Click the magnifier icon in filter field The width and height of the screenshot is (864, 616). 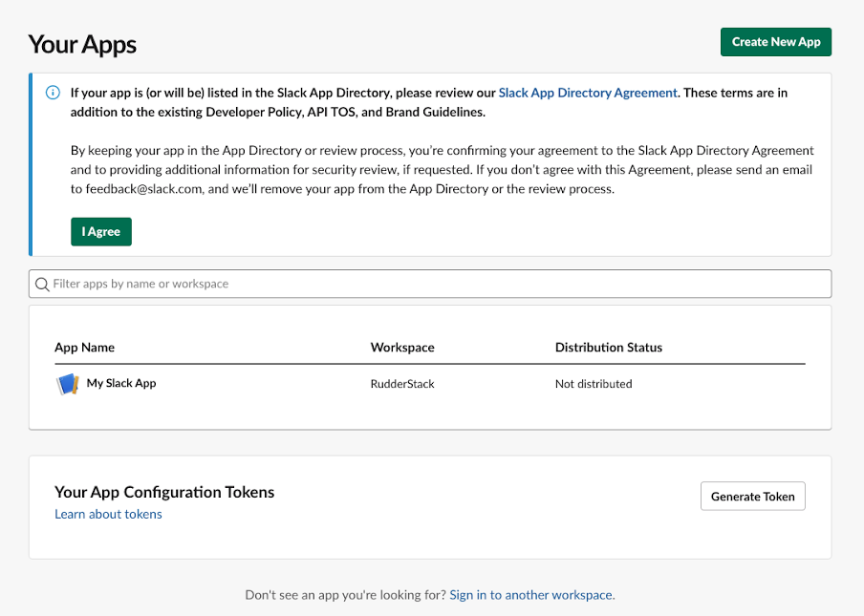pos(42,284)
